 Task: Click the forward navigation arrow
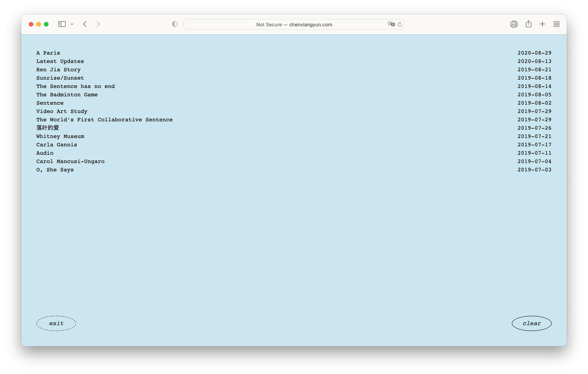98,24
